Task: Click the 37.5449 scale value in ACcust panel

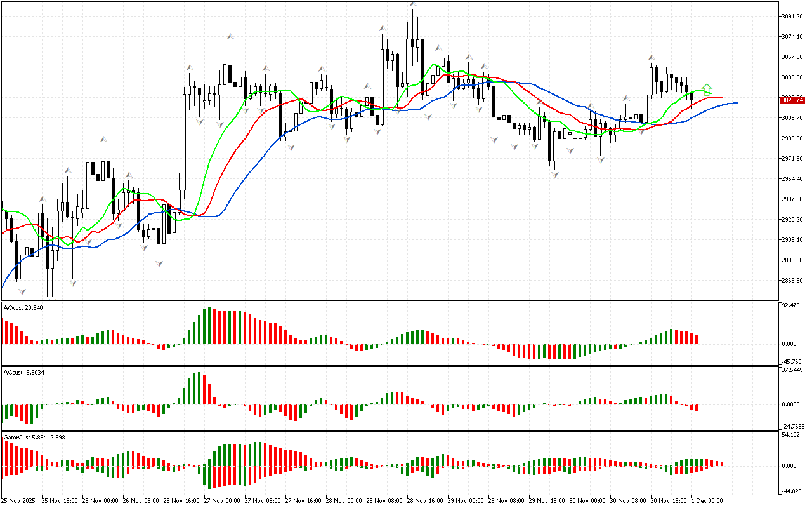Action: point(792,370)
